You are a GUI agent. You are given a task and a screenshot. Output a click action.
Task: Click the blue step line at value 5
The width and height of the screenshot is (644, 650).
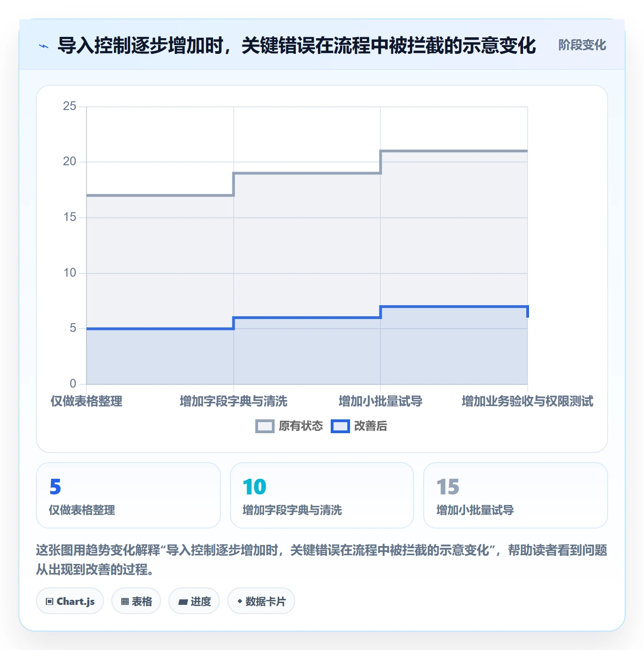coord(160,329)
